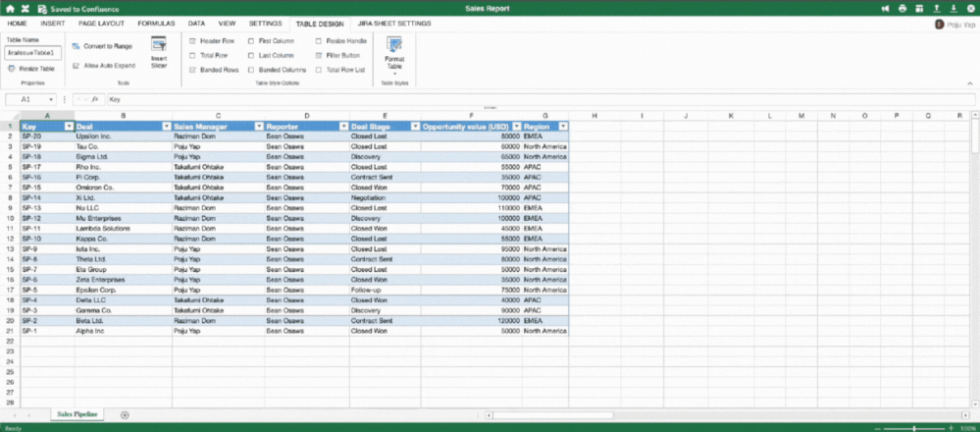Enable the Total Row List checkbox
This screenshot has height=432, width=980.
319,70
